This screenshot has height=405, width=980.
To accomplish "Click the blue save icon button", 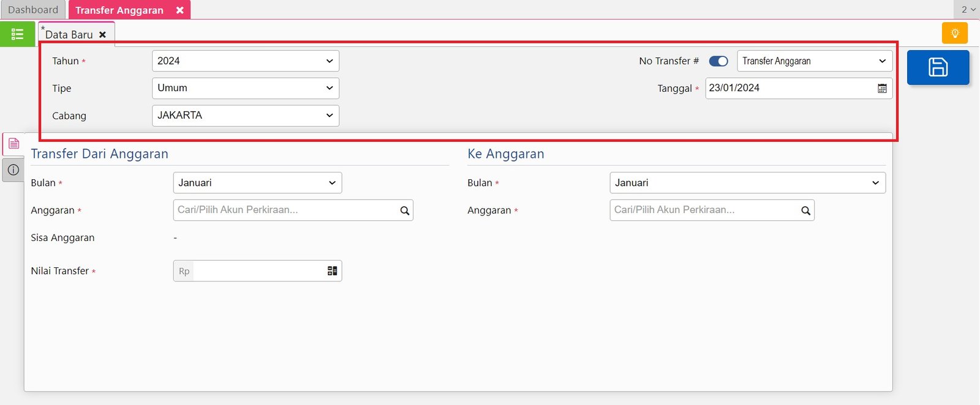I will tap(938, 67).
